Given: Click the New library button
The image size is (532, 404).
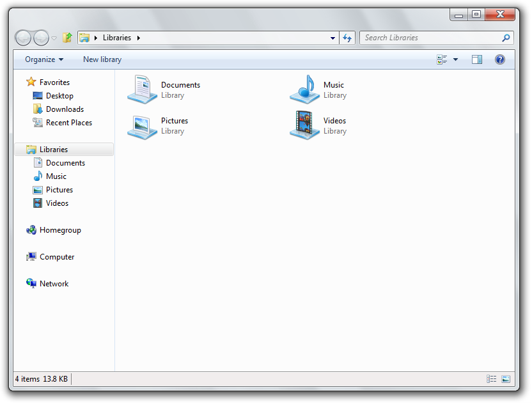Looking at the screenshot, I should point(102,59).
